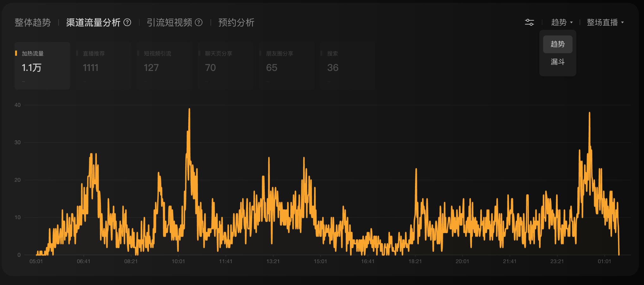Viewport: 644px width, 285px height.
Task: Enable the 直播推荐 metric series
Action: (x=103, y=66)
